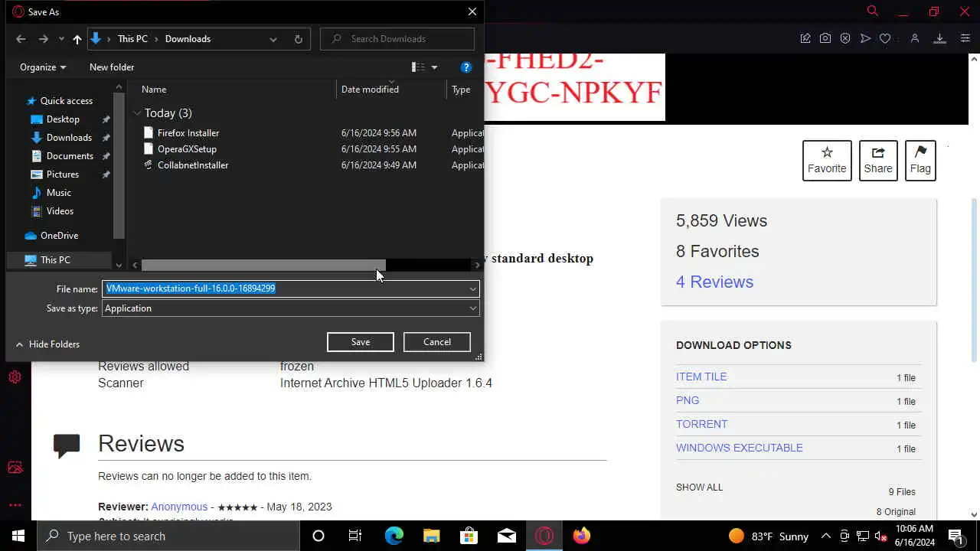Select the Firefox Installer file

(188, 133)
